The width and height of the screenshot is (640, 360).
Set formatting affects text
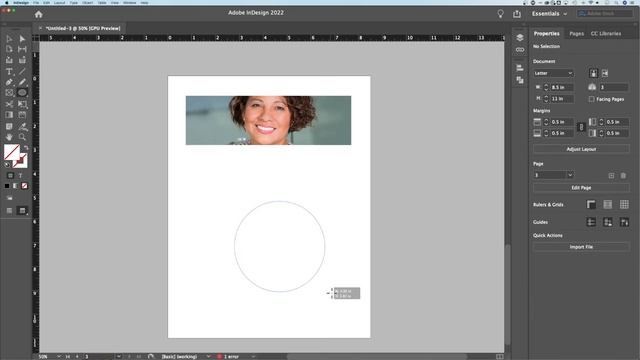[20, 176]
